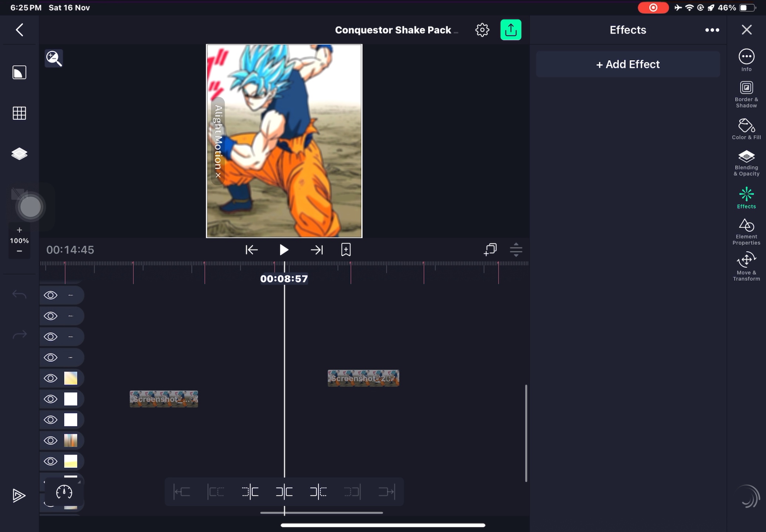Click the 100% zoom level value
Viewport: 766px width, 532px height.
[19, 241]
